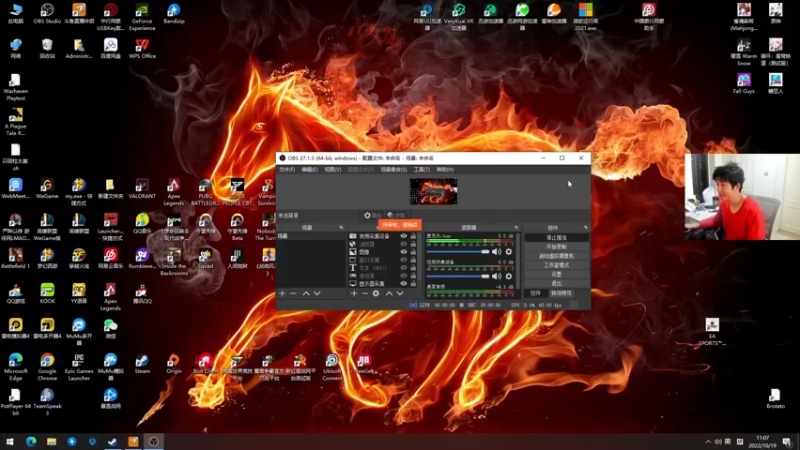Open the 场景集合(S) menu in OBS
800x450 pixels.
click(x=393, y=169)
